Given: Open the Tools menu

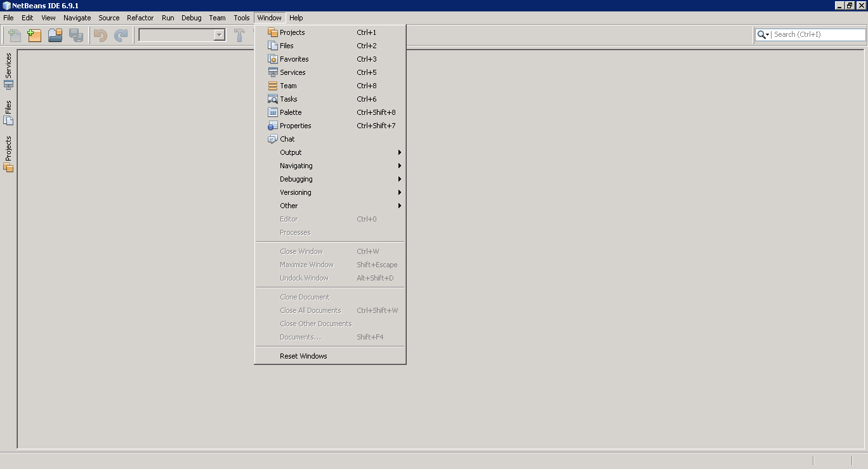Looking at the screenshot, I should (x=241, y=18).
